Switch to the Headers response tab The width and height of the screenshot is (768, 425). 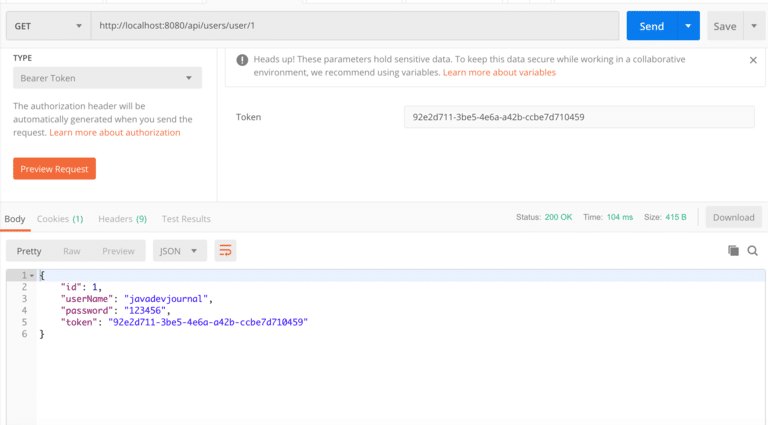[122, 219]
